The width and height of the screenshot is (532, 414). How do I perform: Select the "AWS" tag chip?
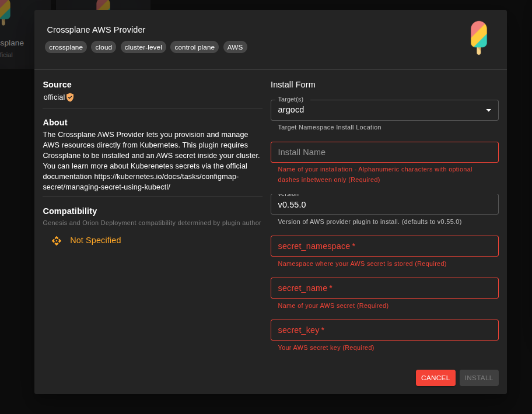(x=235, y=47)
